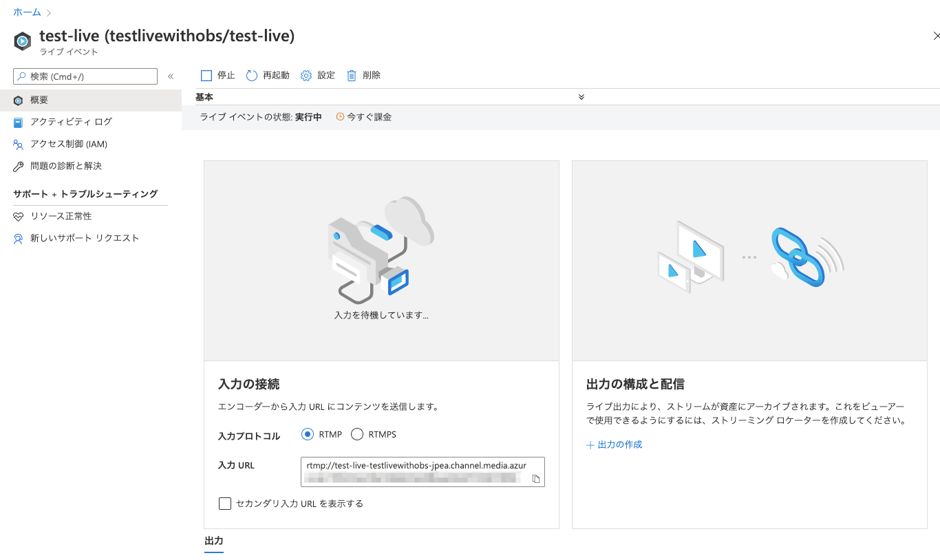The height and width of the screenshot is (560, 940).
Task: Click the 新しいサポート リクエスト person icon
Action: (19, 239)
